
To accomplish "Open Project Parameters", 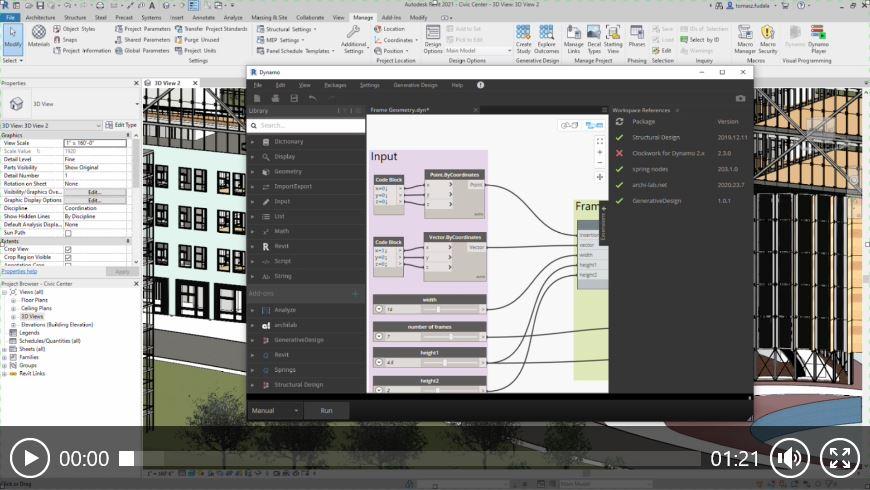I will [143, 29].
